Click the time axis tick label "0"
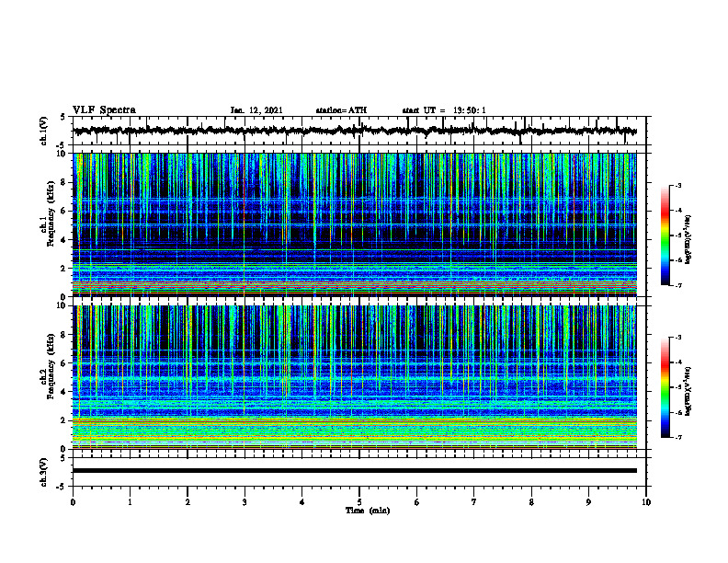 pos(73,502)
